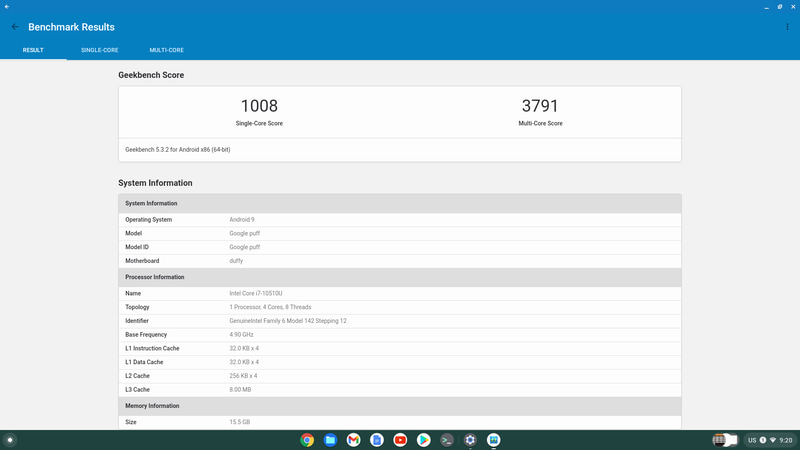Screen dimensions: 800x450
Task: Open the ChromeOS launcher circle
Action: [10, 440]
